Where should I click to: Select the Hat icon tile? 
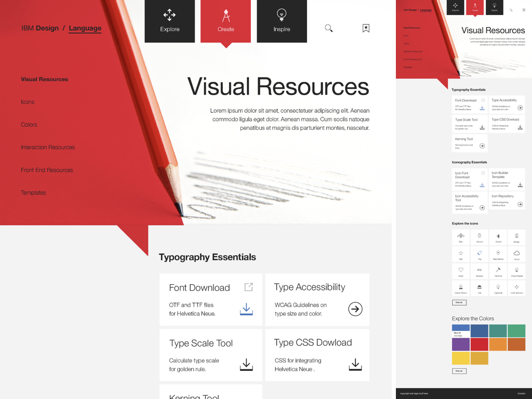point(480,288)
